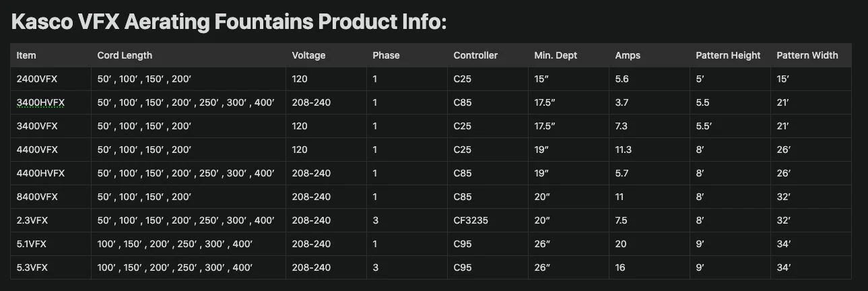Select the 'Min. Dept' column header
868x291 pixels.
point(556,55)
